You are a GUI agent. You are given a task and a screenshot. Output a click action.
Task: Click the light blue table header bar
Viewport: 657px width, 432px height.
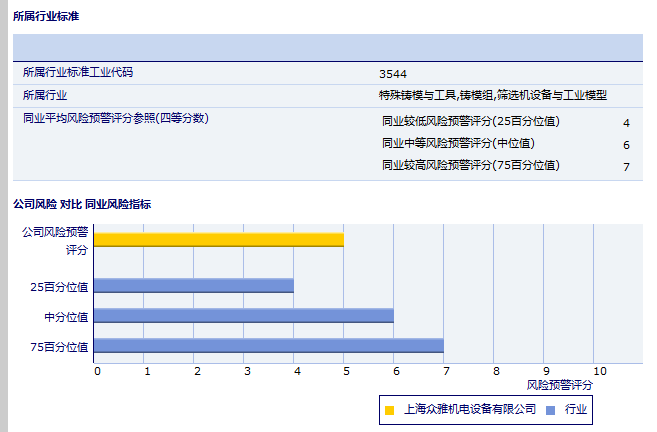(327, 47)
